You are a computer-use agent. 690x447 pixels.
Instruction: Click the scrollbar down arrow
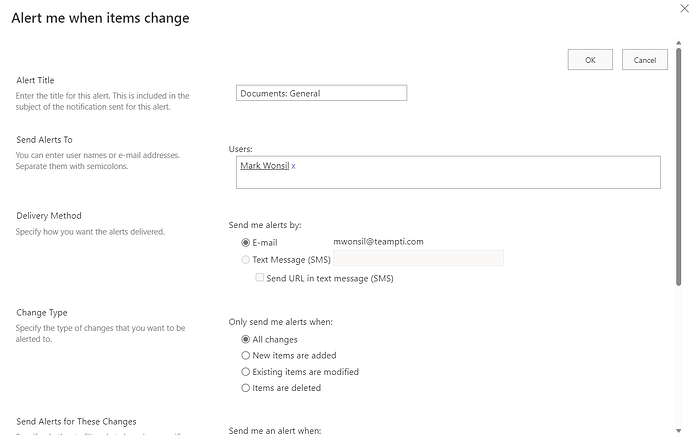point(679,431)
